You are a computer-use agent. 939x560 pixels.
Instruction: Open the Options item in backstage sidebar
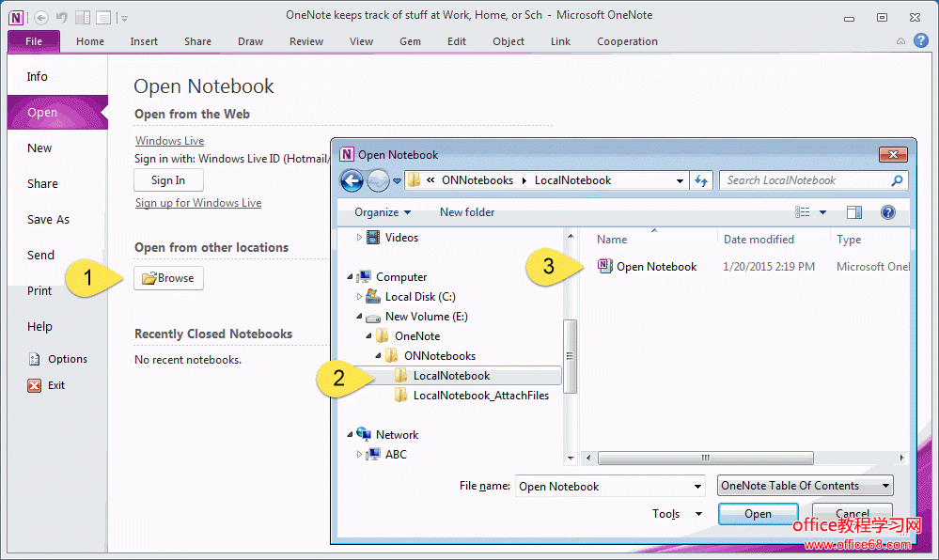67,359
